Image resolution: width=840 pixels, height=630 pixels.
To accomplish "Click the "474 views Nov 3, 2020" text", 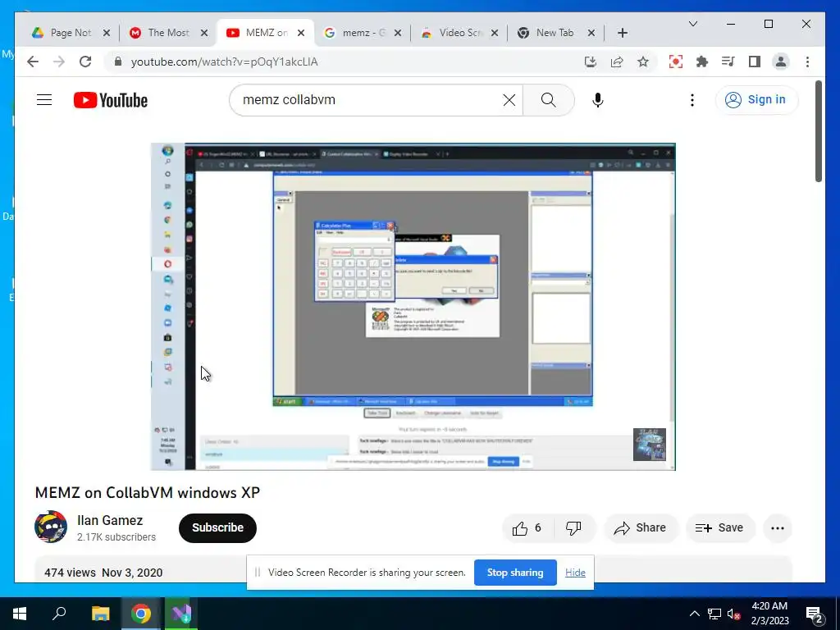I will coord(103,573).
